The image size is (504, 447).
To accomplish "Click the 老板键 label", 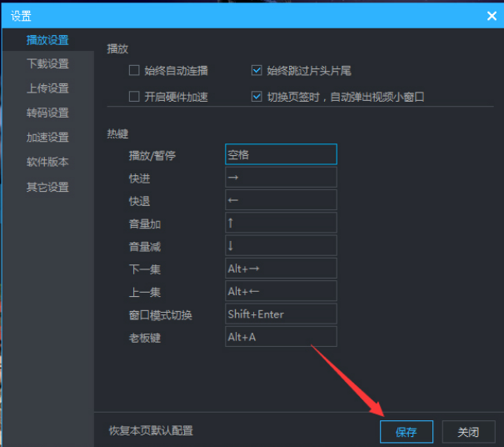I will (145, 338).
